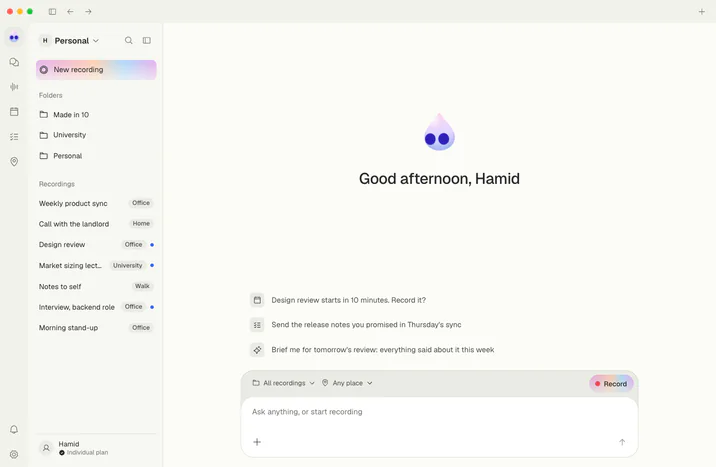The height and width of the screenshot is (467, 716).
Task: Click the Home tag on Call with the landlord
Action: (x=141, y=224)
